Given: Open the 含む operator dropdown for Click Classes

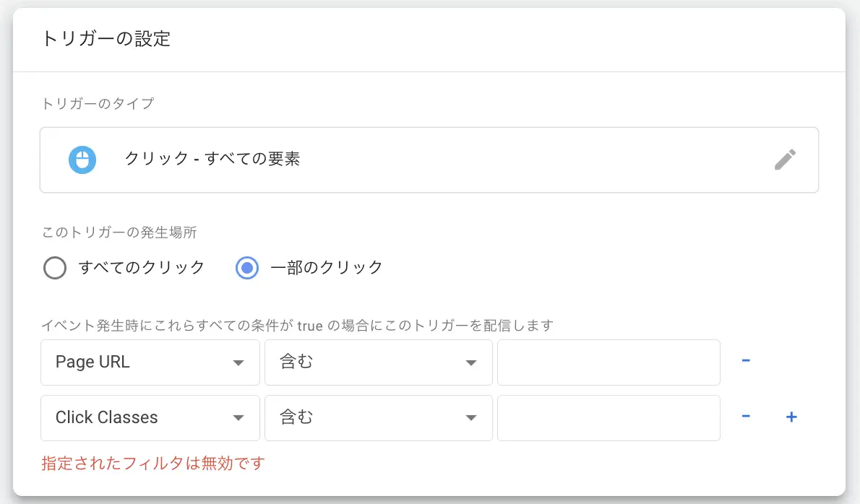Looking at the screenshot, I should coord(379,418).
